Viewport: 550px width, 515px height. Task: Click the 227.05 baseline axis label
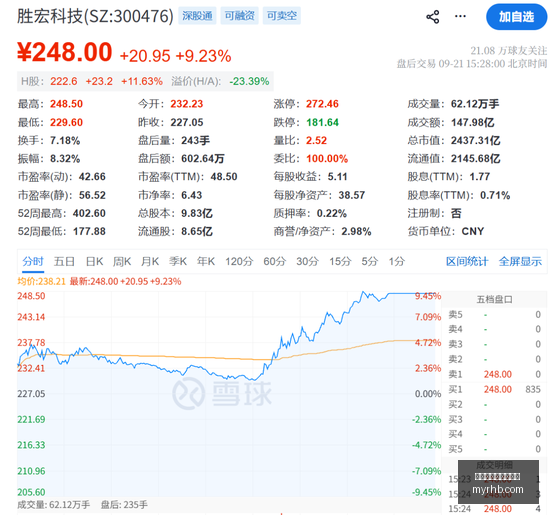click(31, 394)
